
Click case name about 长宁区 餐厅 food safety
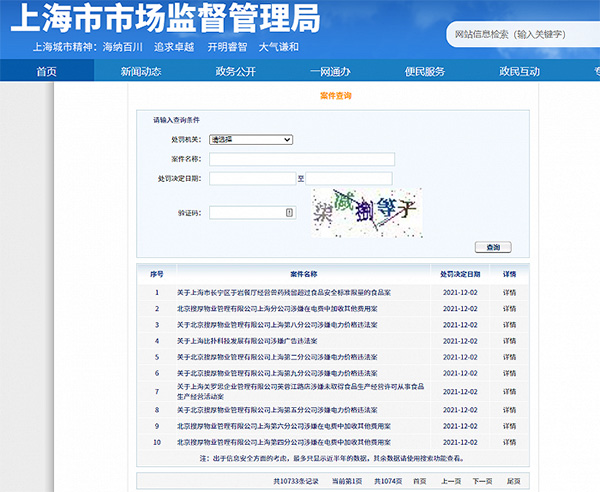(284, 293)
